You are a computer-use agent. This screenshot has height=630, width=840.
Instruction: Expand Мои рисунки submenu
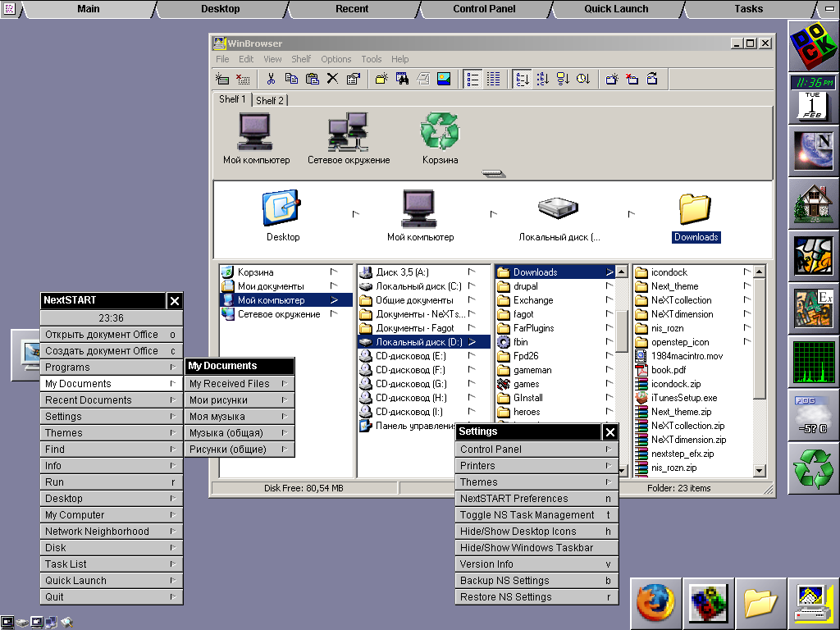coord(240,400)
